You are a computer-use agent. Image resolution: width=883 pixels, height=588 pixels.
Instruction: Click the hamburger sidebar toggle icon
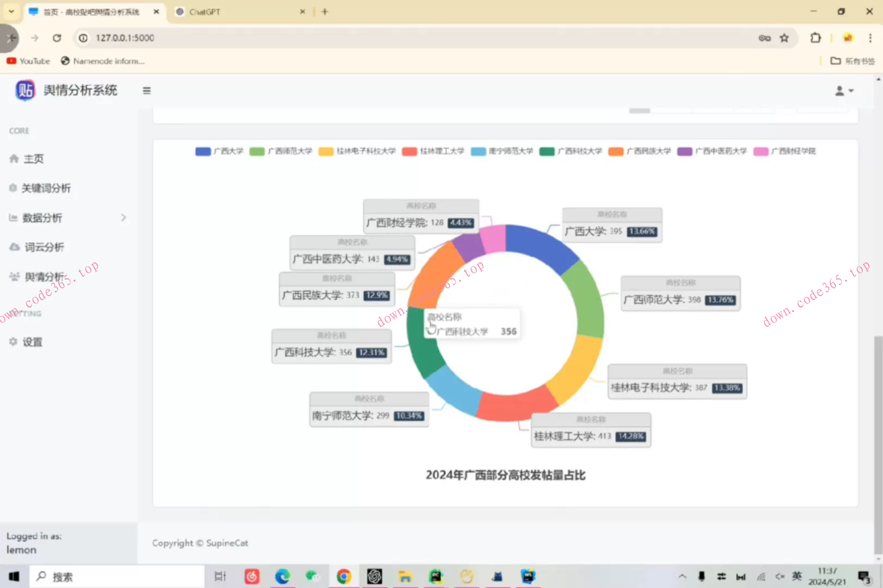[x=146, y=90]
